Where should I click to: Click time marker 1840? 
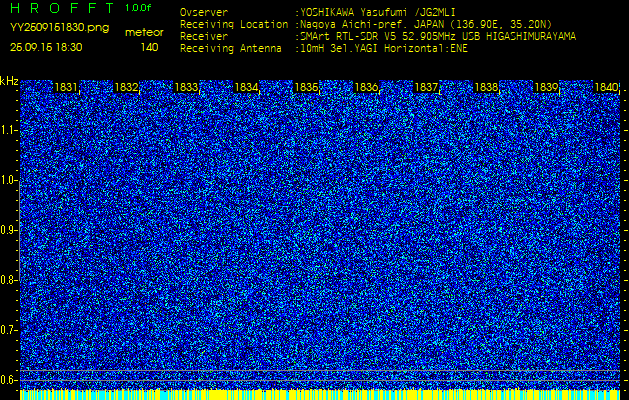tap(606, 87)
